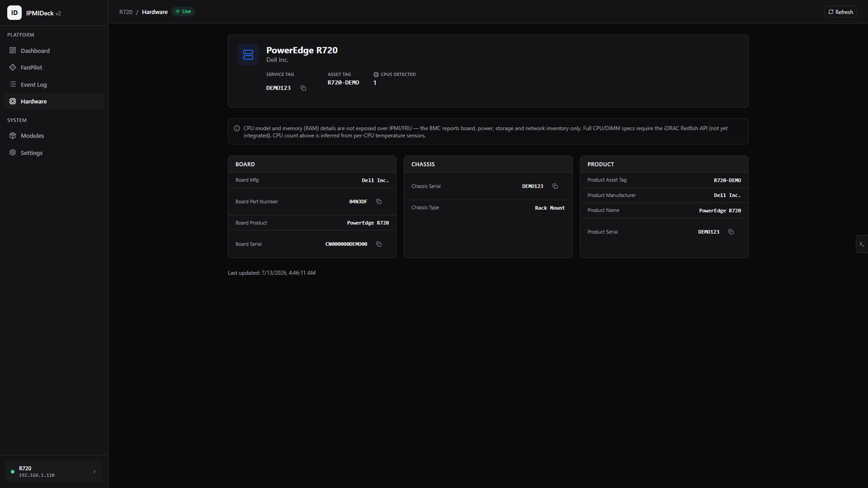Click the info icon in the notice

click(x=237, y=128)
